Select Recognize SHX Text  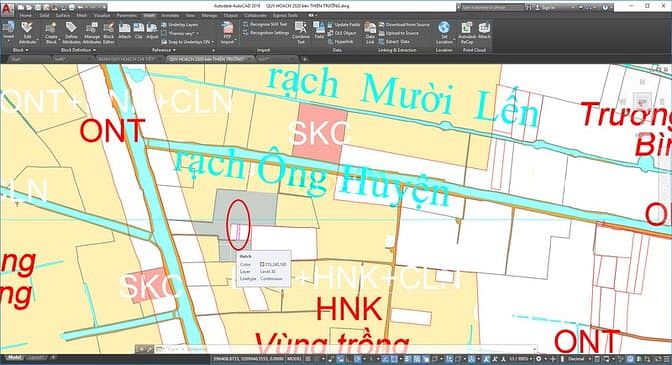pyautogui.click(x=265, y=24)
